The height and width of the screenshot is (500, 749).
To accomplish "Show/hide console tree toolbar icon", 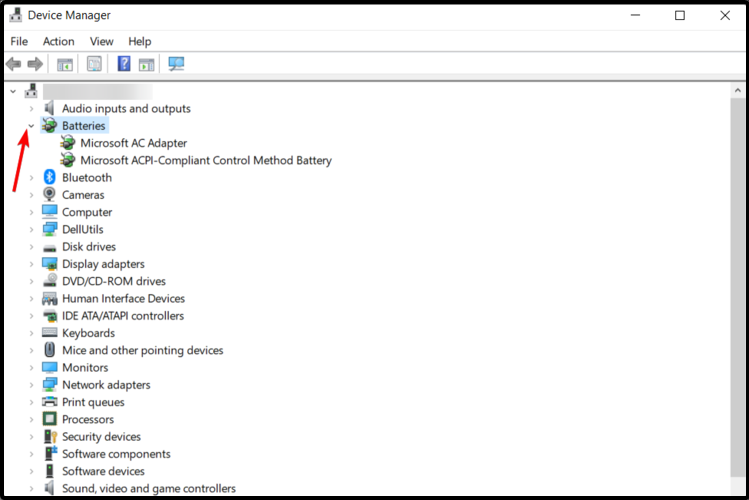I will [x=64, y=64].
